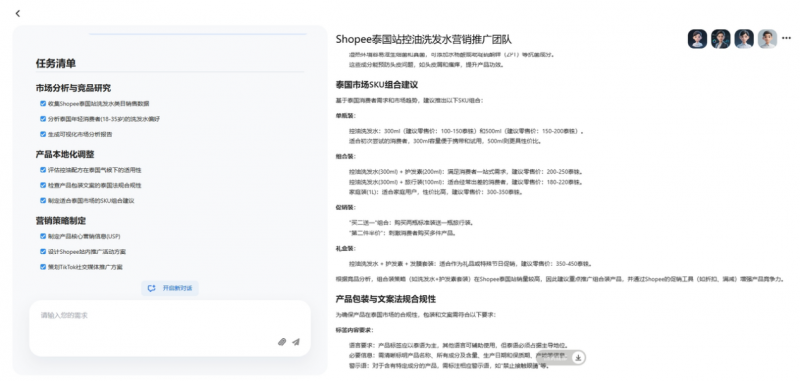Open the first team member avatar
Screen dimensions: 800x381
click(697, 39)
